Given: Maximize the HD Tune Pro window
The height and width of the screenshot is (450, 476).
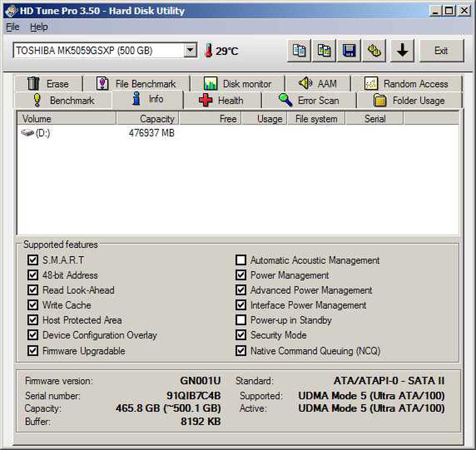Looking at the screenshot, I should point(450,11).
